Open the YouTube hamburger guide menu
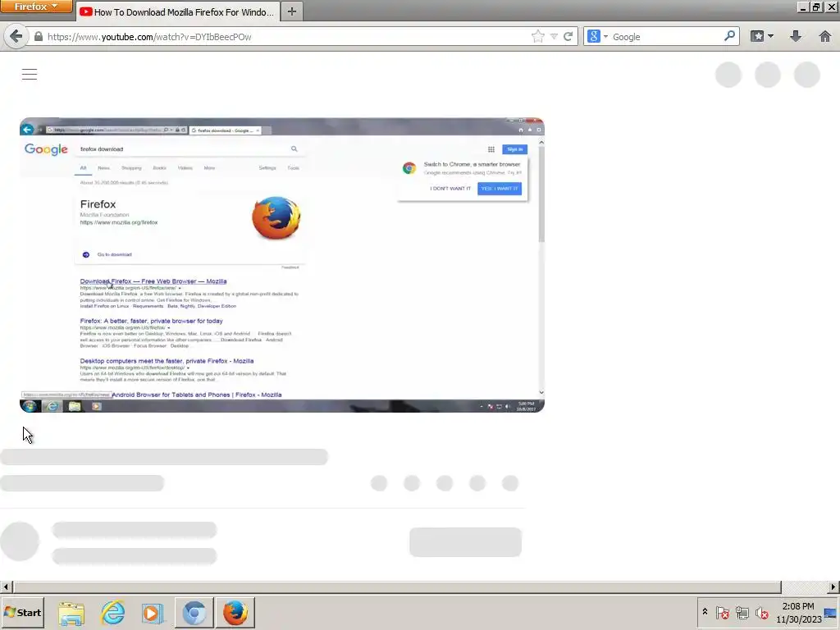Image resolution: width=840 pixels, height=630 pixels. coord(30,74)
